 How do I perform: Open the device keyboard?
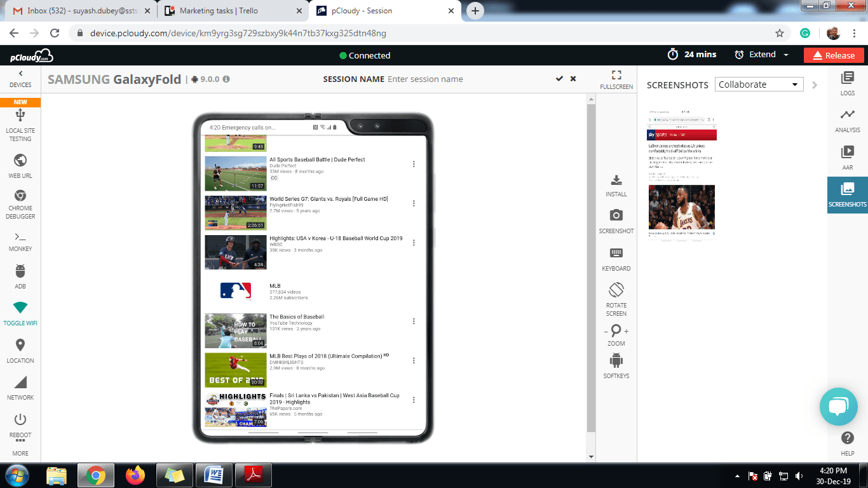pyautogui.click(x=616, y=259)
